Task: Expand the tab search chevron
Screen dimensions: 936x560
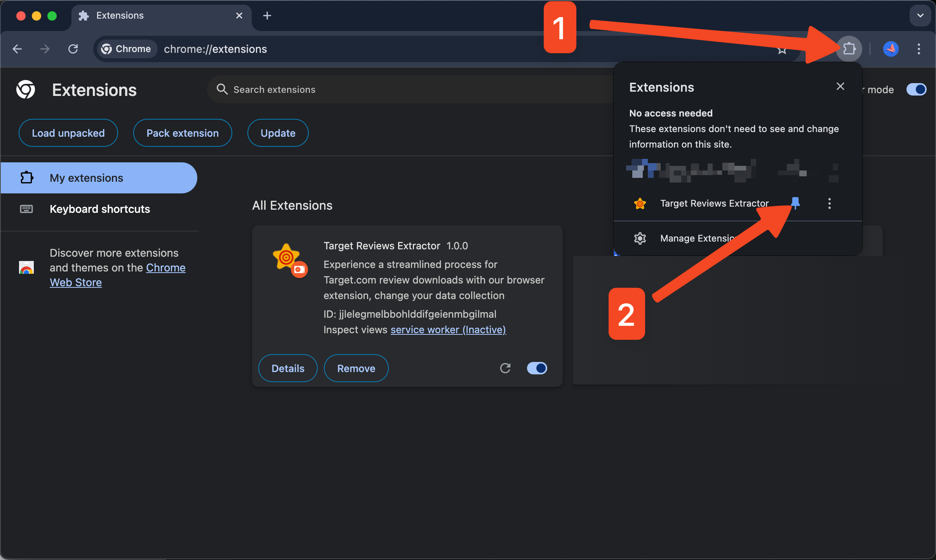Action: [x=920, y=16]
